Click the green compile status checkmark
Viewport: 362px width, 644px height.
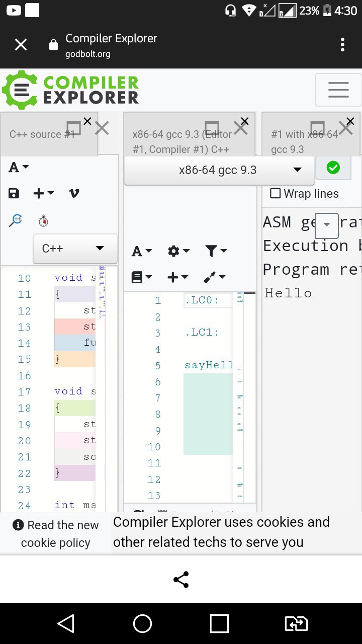tap(333, 168)
